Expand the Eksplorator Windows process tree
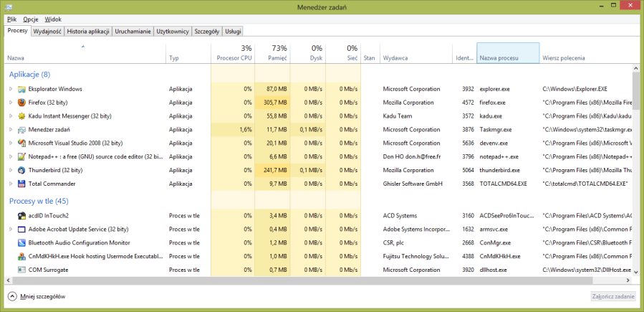 [11, 89]
